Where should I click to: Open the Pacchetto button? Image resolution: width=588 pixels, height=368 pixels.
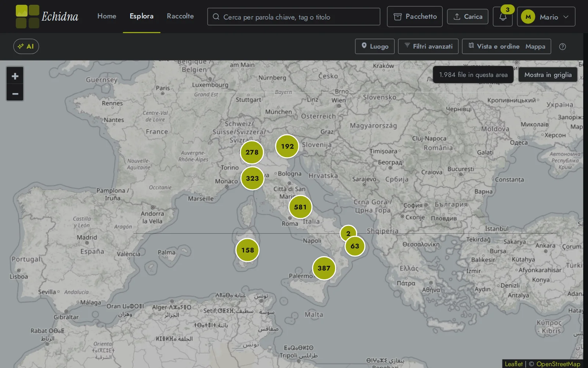coord(415,17)
